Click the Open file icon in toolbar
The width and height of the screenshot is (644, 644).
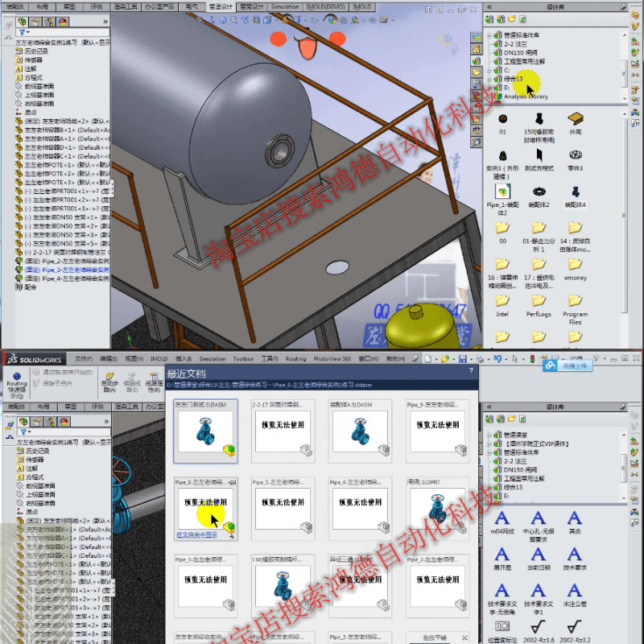(444, 359)
